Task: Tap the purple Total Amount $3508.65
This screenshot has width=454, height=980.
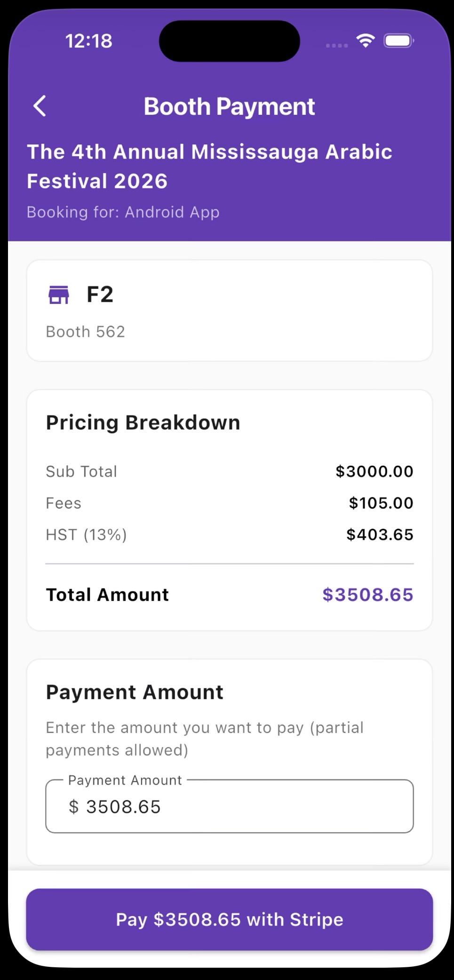Action: pos(367,595)
